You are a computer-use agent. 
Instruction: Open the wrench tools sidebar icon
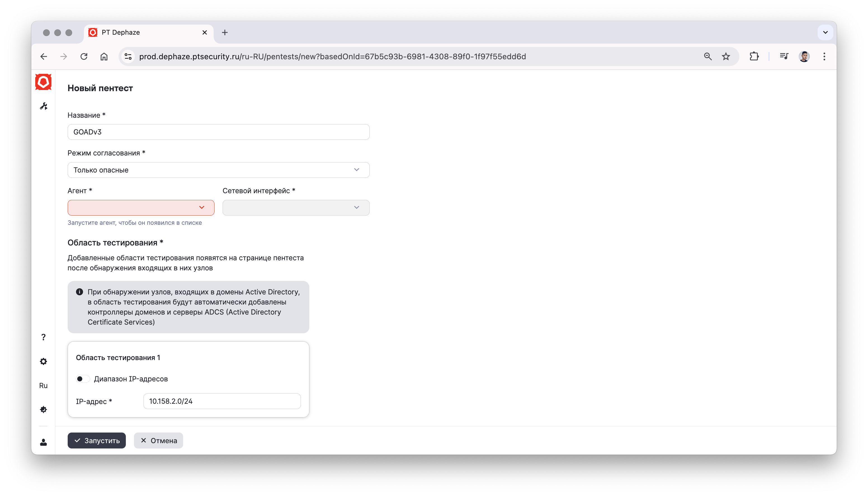coord(43,106)
